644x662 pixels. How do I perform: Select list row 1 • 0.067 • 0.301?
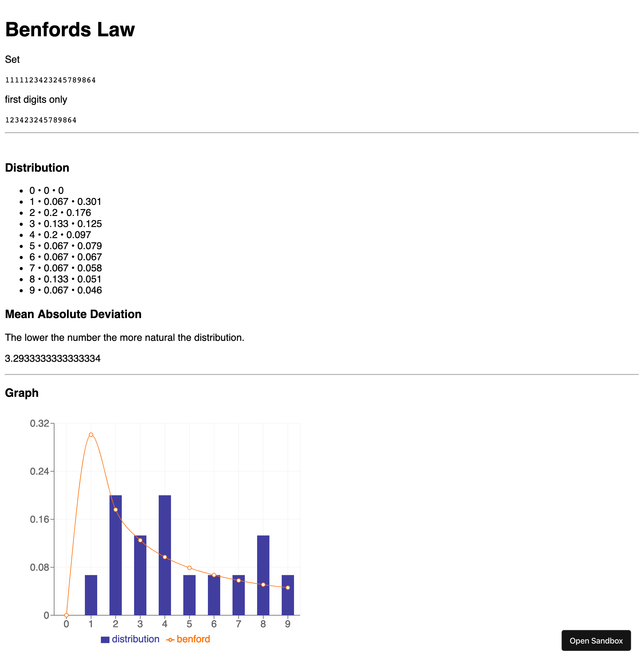pyautogui.click(x=66, y=201)
